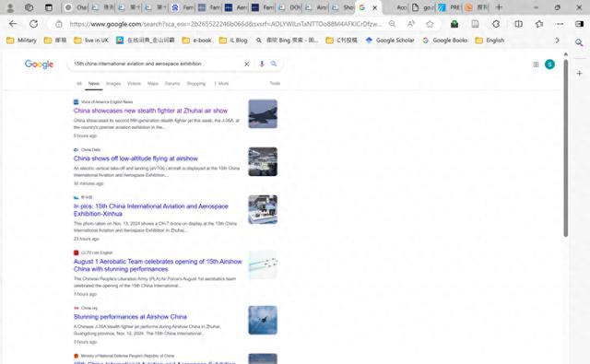590x364 pixels.
Task: Switch to the Shopping results tab
Action: (x=196, y=84)
